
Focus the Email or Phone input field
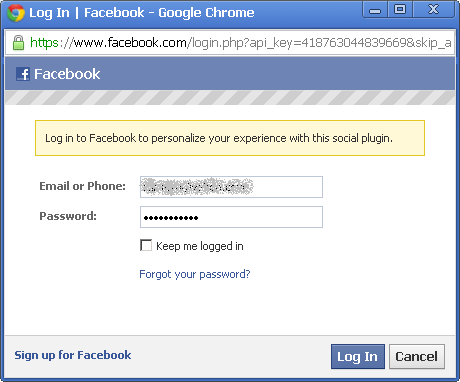231,187
